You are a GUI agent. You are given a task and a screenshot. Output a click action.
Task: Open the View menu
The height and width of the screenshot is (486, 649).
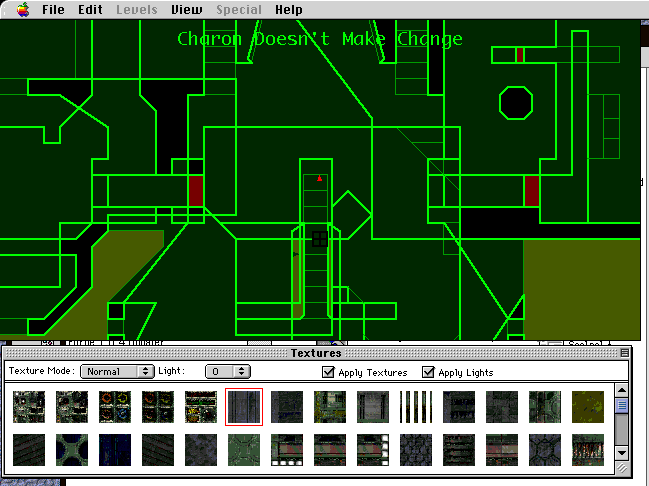point(186,10)
